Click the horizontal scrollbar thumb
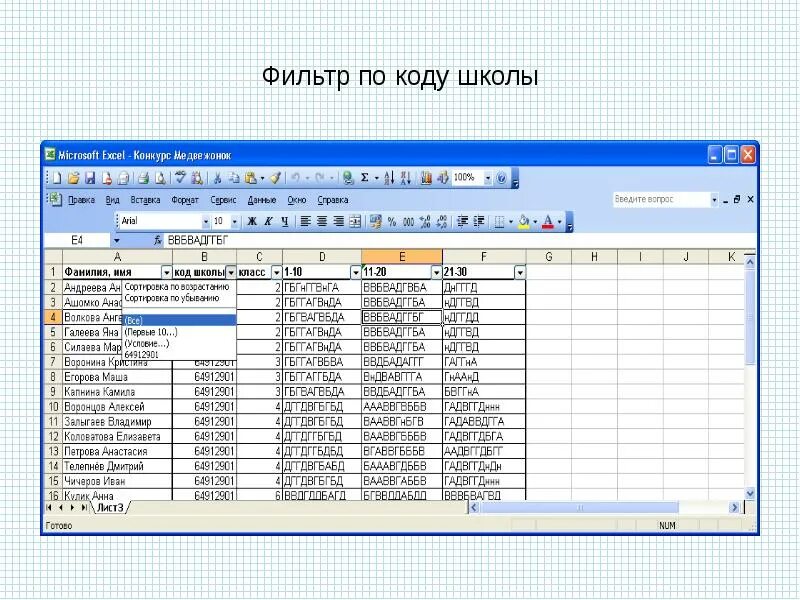Viewport: 800px width, 600px height. coord(580,508)
